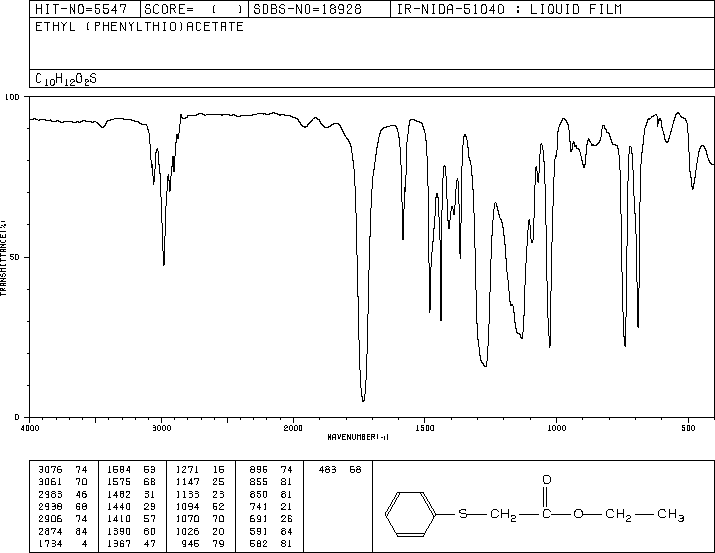Click the 50 transmittance axis label
The height and width of the screenshot is (553, 715).
pyautogui.click(x=15, y=257)
